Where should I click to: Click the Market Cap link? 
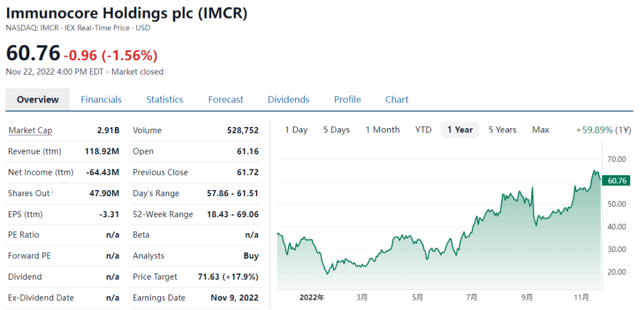coord(30,131)
